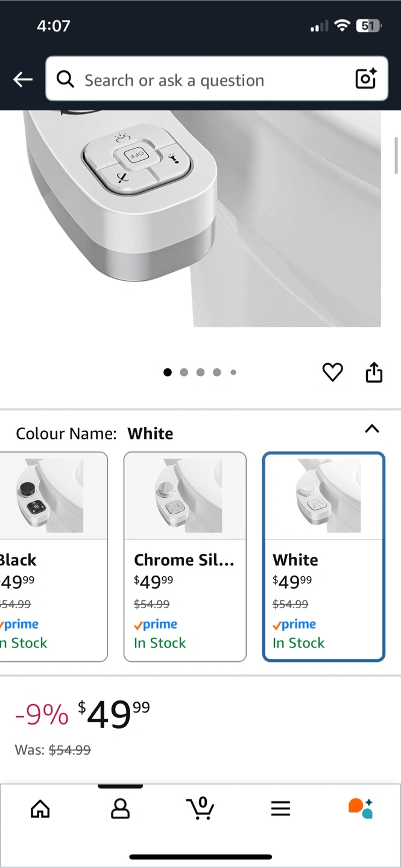
Task: Tap the Was $54.99 price text
Action: click(x=53, y=750)
